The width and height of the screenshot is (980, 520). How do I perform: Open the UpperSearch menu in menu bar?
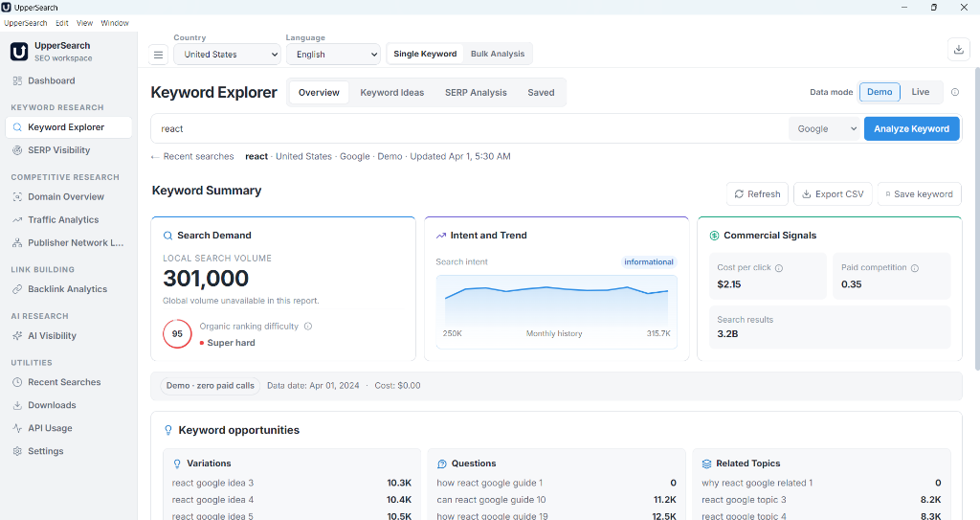26,23
